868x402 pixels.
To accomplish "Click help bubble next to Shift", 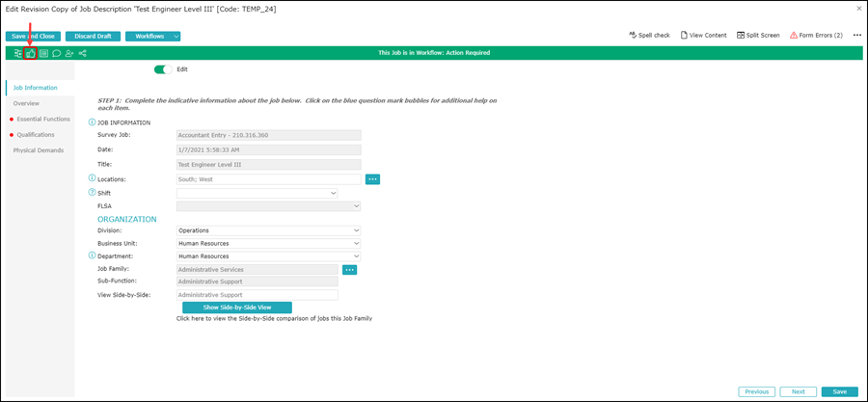I will tap(93, 193).
